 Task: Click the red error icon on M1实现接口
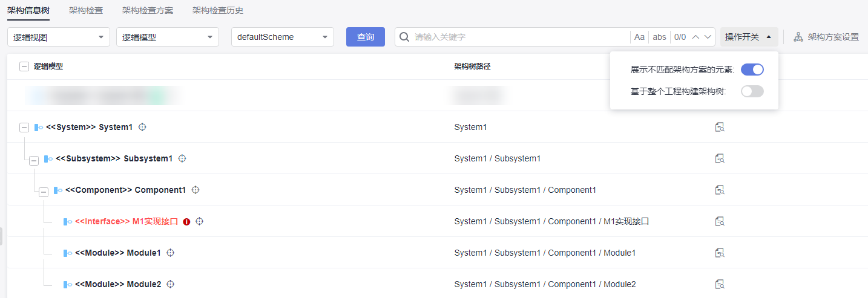pyautogui.click(x=186, y=222)
